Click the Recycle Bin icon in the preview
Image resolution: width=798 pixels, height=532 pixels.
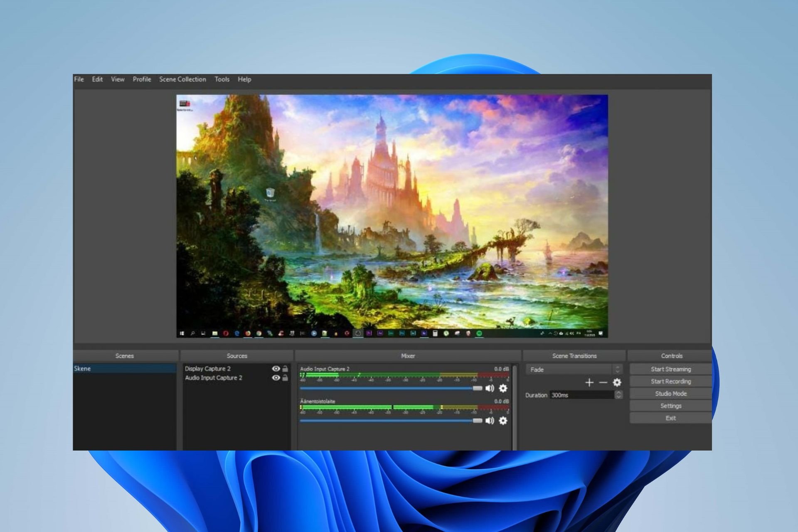[x=270, y=194]
